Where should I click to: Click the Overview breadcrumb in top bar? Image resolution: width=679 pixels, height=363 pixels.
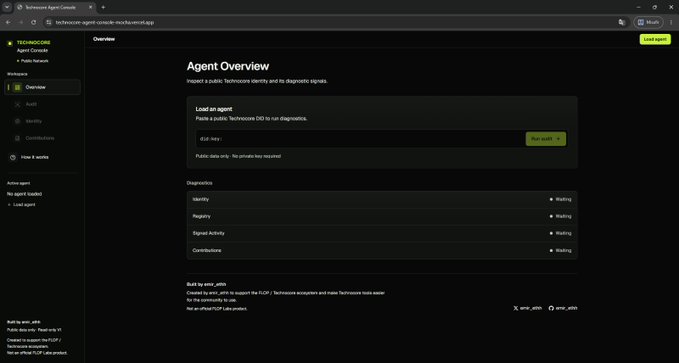(104, 39)
